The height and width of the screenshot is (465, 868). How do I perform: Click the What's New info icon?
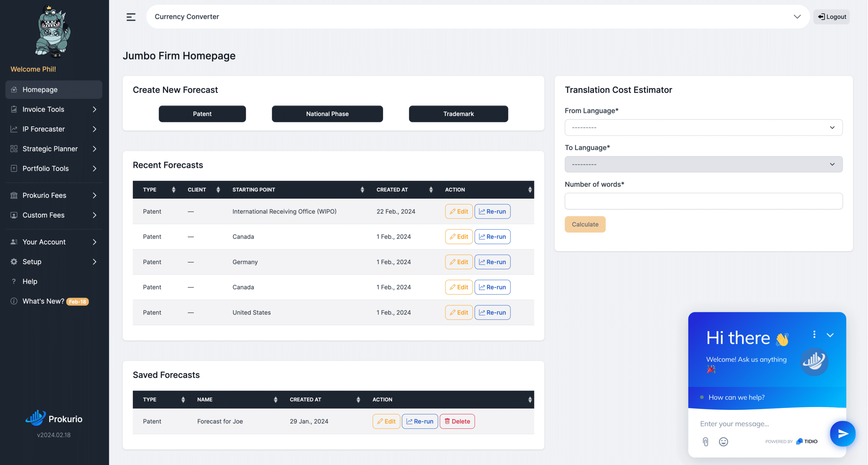coord(14,301)
